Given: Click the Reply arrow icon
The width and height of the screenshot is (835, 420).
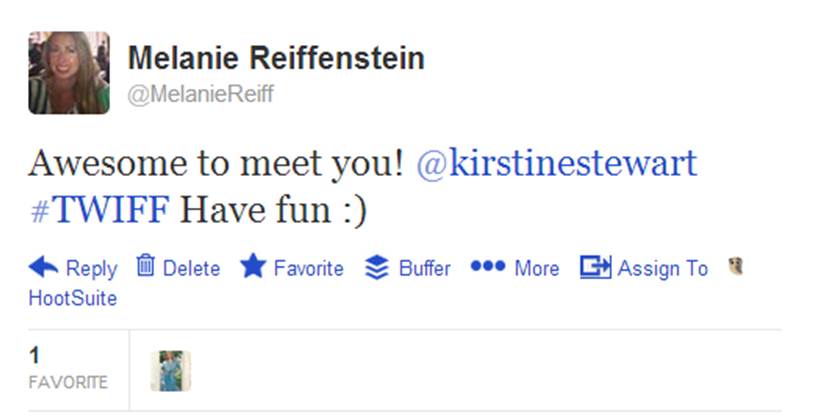Looking at the screenshot, I should point(44,267).
